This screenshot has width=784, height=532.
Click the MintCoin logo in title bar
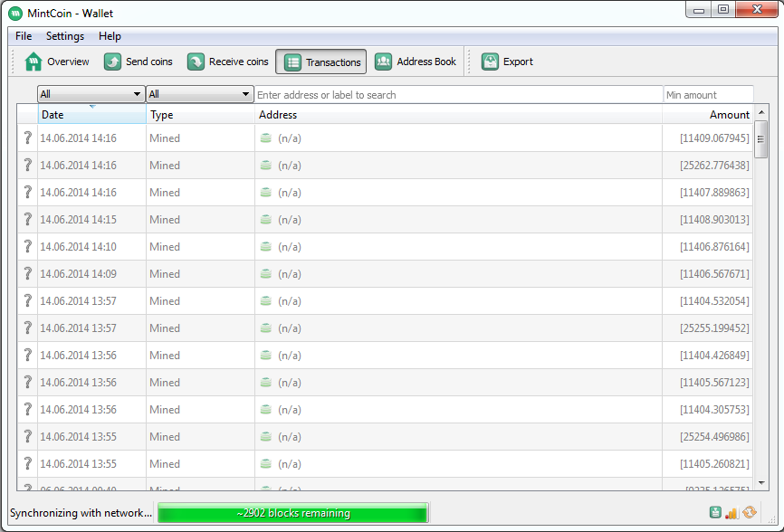pyautogui.click(x=15, y=14)
